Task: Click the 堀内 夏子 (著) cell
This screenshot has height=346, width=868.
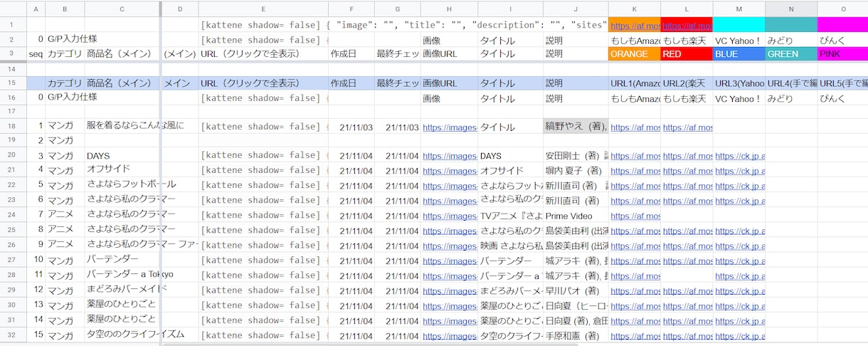Action: (x=576, y=171)
